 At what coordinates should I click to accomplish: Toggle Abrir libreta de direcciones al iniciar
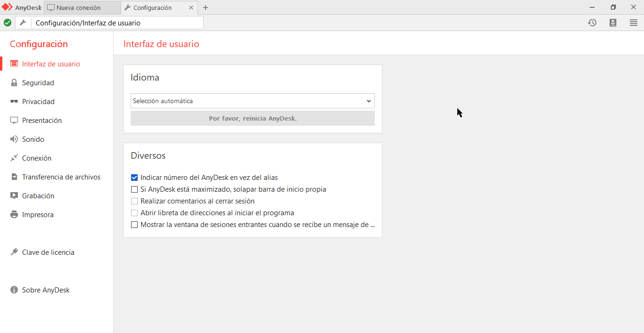pos(134,213)
